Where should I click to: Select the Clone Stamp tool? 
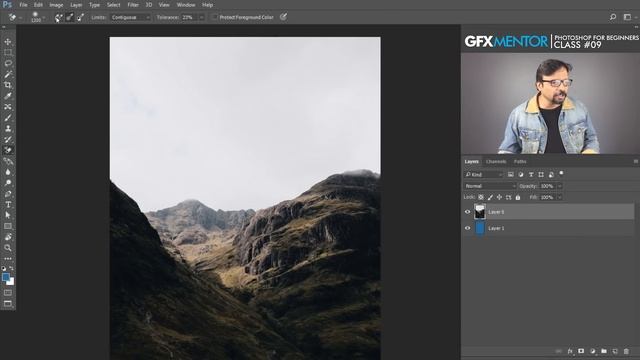(x=8, y=128)
